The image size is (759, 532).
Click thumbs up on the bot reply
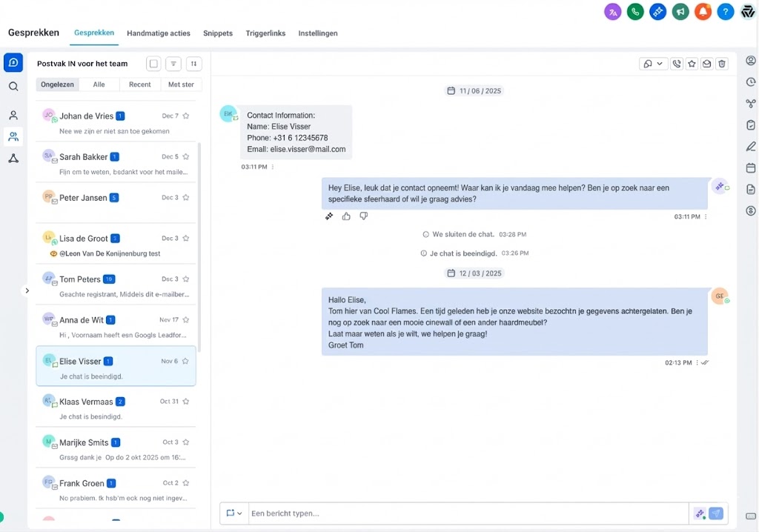pos(346,216)
